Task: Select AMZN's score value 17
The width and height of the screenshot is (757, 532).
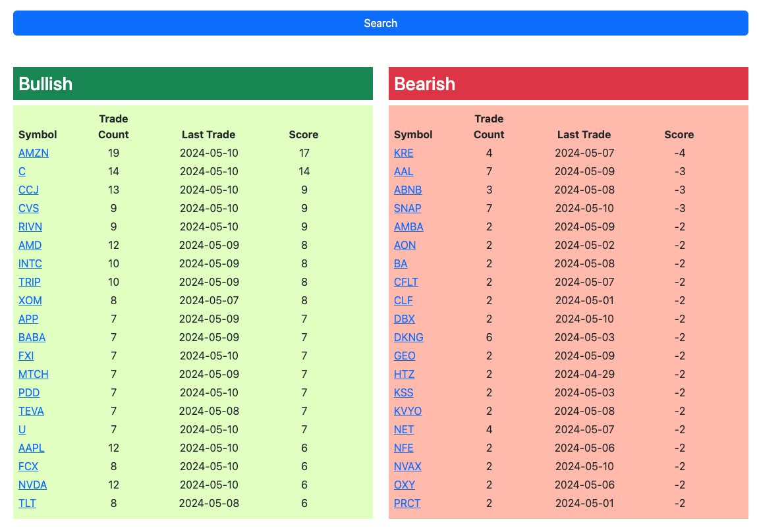Action: coord(304,153)
